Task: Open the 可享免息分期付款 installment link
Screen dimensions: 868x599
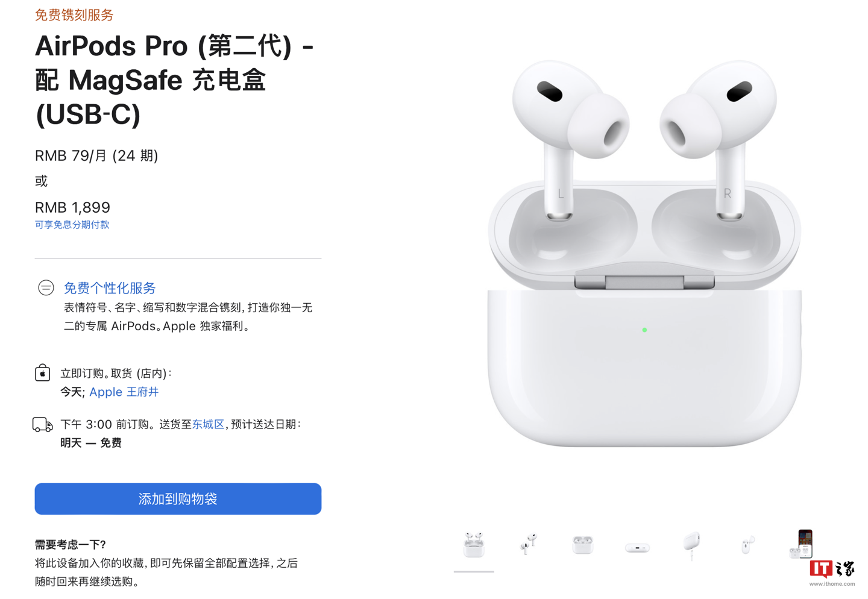Action: [x=72, y=225]
